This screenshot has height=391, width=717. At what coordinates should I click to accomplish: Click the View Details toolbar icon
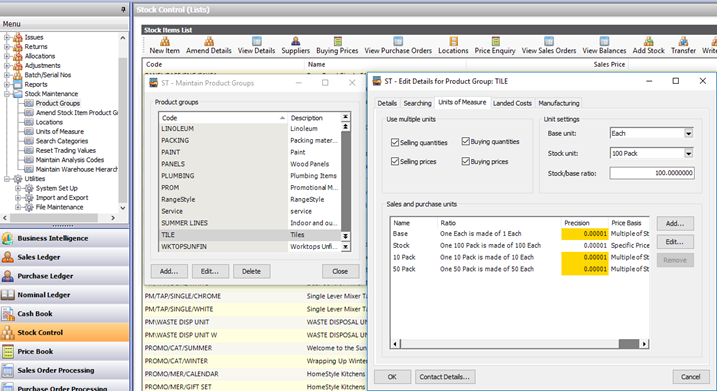pyautogui.click(x=257, y=46)
